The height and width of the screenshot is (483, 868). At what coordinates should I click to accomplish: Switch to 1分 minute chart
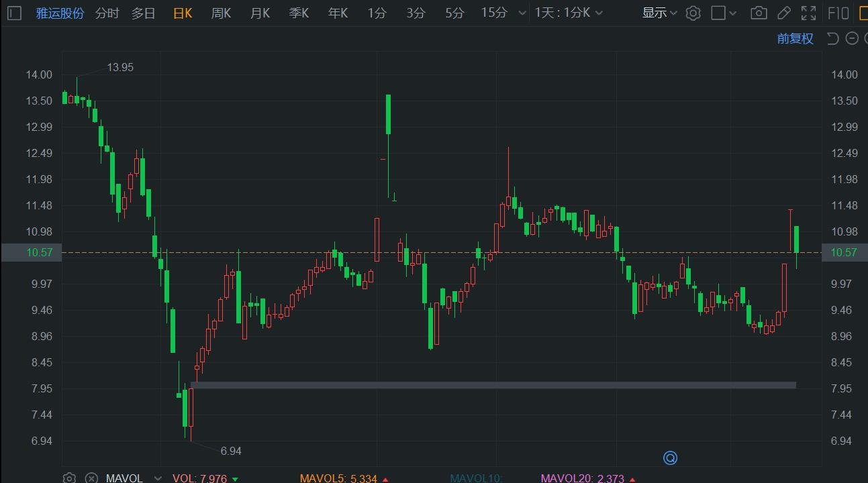click(377, 13)
